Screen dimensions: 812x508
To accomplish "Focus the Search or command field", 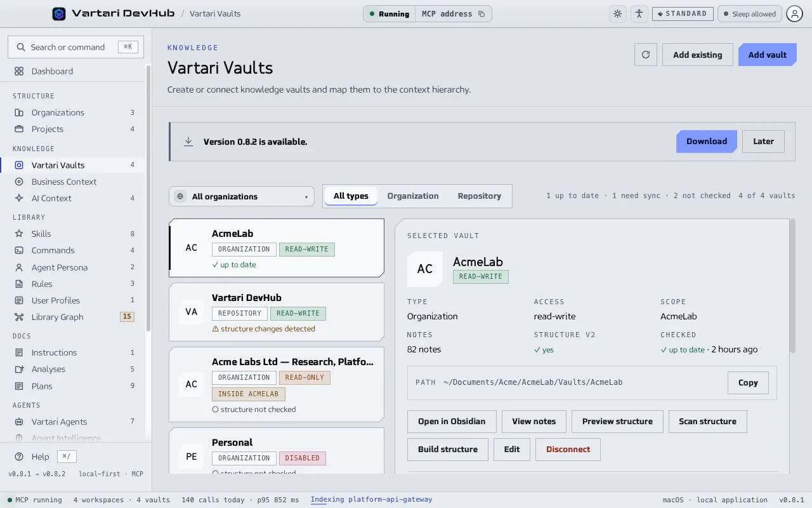I will tap(75, 47).
